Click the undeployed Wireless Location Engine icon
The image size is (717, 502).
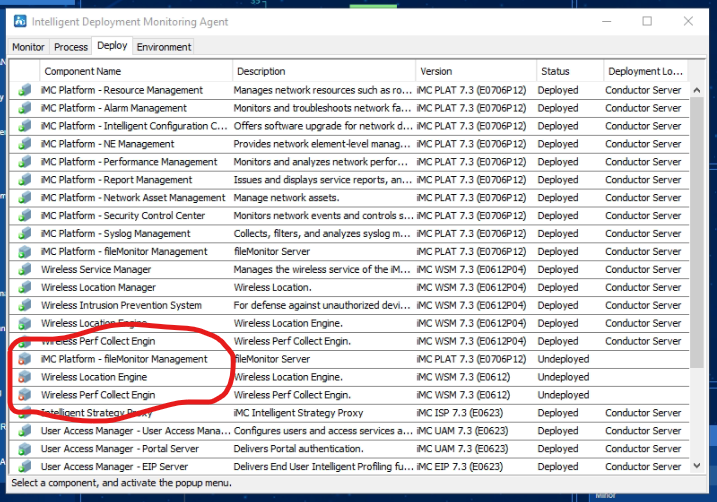pos(25,377)
